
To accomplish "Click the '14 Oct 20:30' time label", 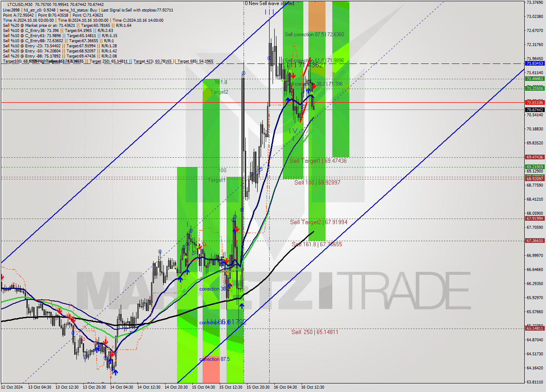I will [175, 387].
